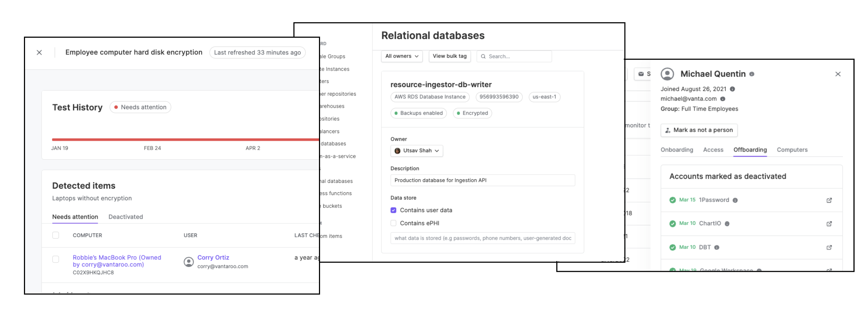The image size is (868, 312).
Task: Switch to Needs attention tab
Action: pos(75,217)
